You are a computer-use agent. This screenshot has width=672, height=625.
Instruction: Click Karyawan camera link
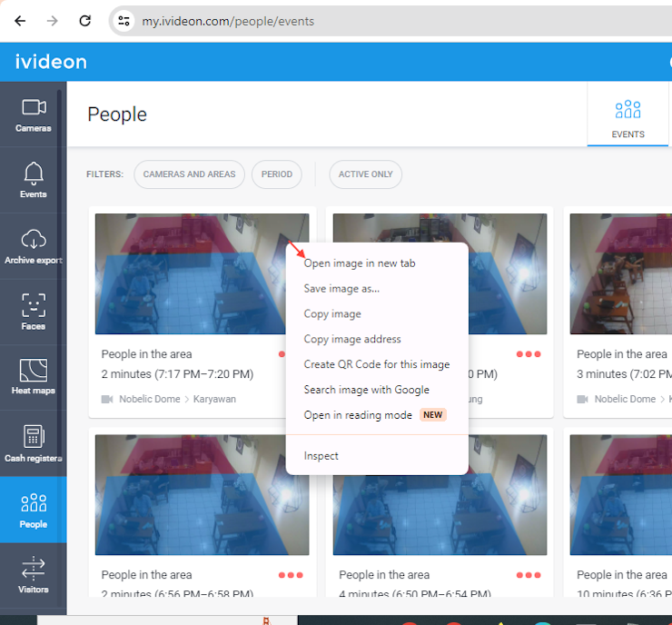pyautogui.click(x=214, y=399)
